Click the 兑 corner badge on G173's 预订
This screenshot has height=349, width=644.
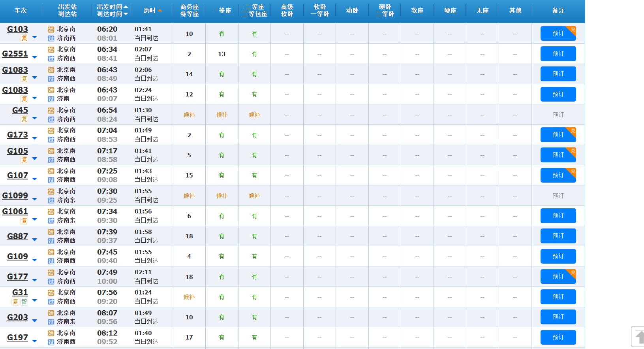pyautogui.click(x=573, y=130)
